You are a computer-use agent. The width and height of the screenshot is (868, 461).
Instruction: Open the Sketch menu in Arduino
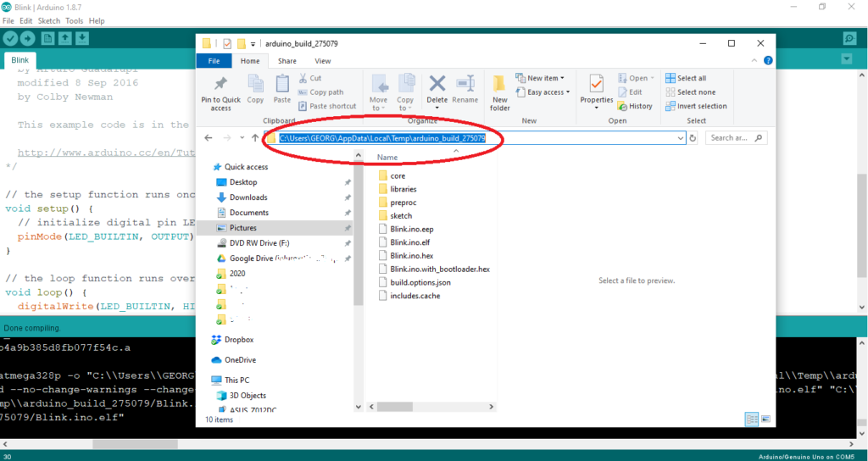[49, 20]
